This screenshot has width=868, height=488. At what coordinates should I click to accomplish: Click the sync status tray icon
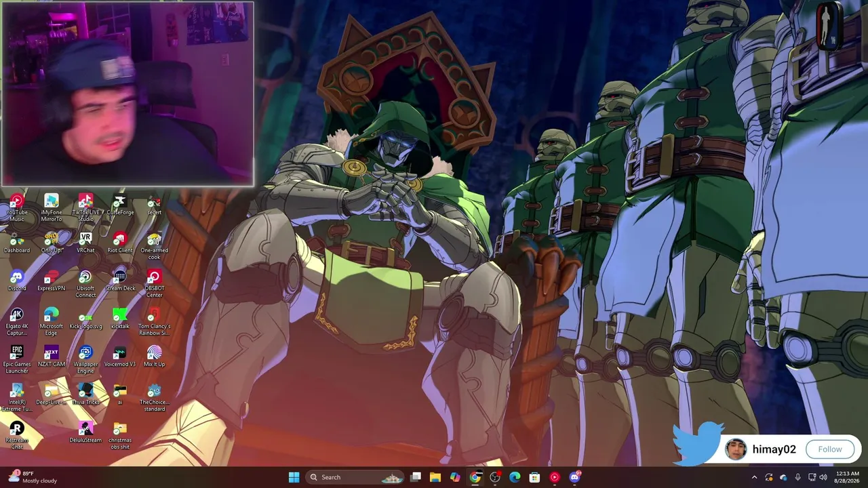click(768, 477)
